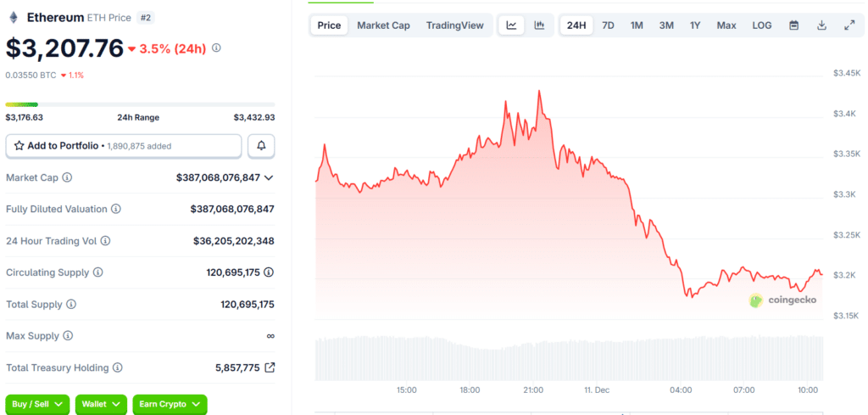Switch to candlestick chart icon
This screenshot has width=868, height=415.
(x=539, y=25)
